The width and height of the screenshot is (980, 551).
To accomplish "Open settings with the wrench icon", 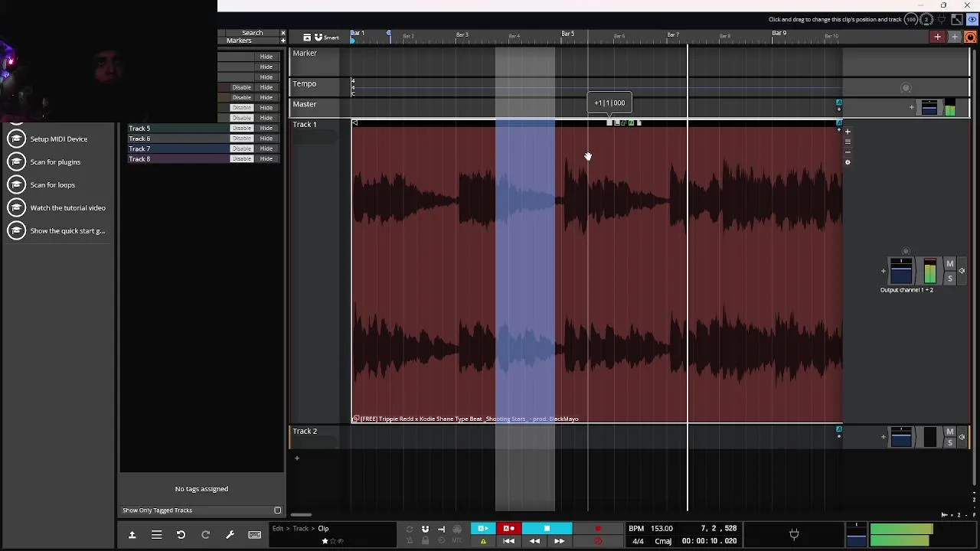I will pos(230,535).
